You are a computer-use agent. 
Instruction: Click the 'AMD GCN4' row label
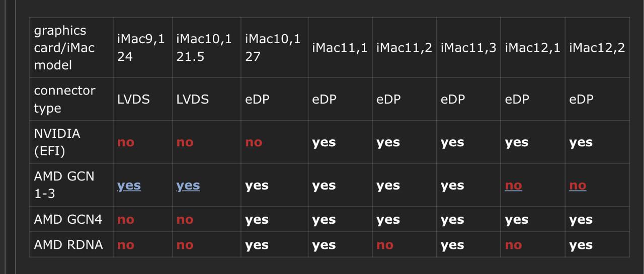[x=71, y=219]
